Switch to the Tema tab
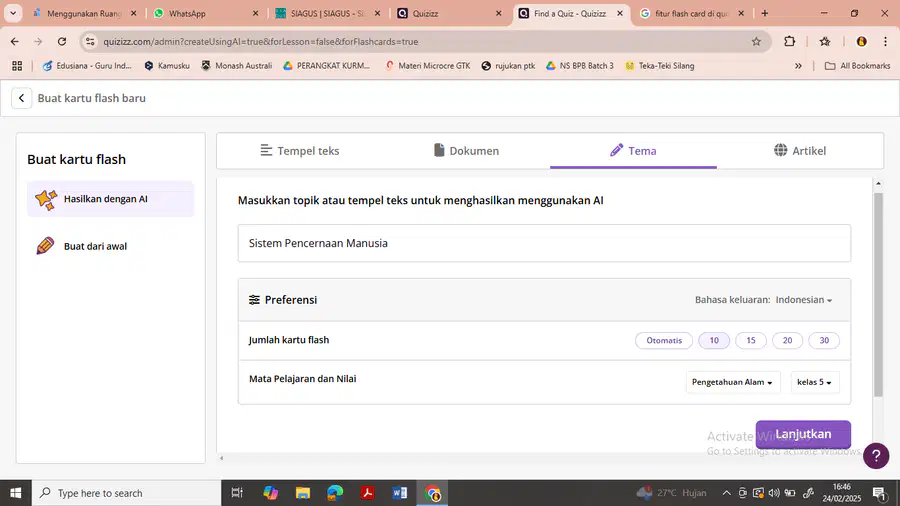Image resolution: width=900 pixels, height=506 pixels. tap(633, 151)
